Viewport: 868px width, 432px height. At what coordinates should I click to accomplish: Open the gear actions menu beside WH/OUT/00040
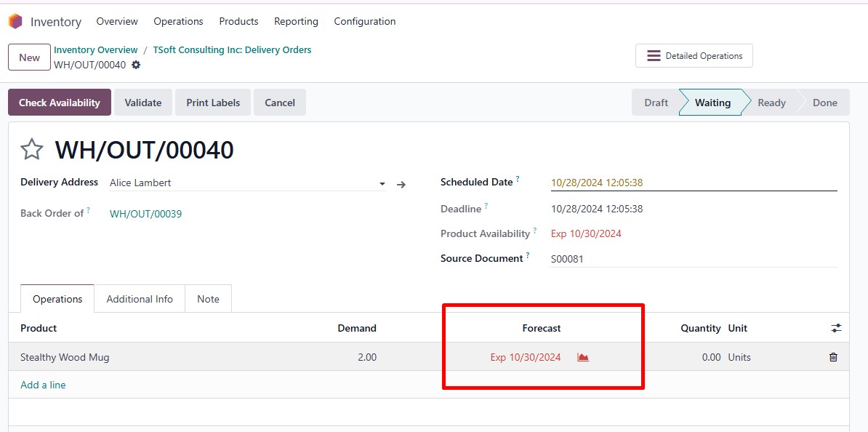(x=136, y=65)
